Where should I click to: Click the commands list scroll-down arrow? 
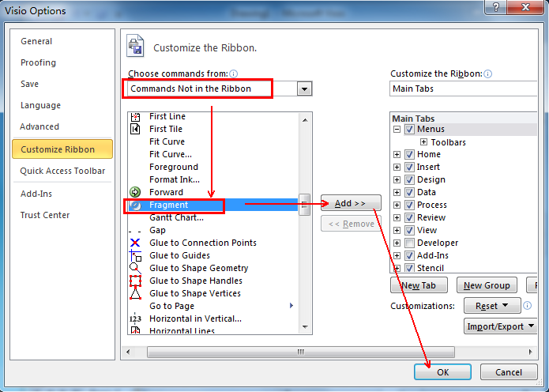click(x=305, y=327)
